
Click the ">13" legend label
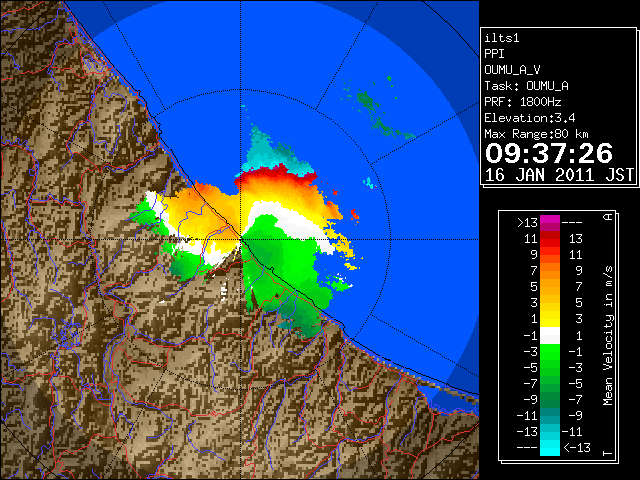[x=527, y=223]
